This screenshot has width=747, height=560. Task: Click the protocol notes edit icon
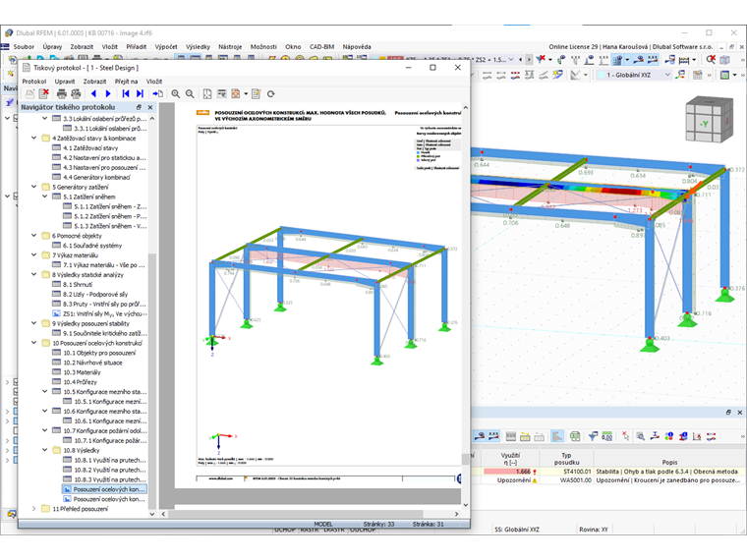click(x=257, y=93)
